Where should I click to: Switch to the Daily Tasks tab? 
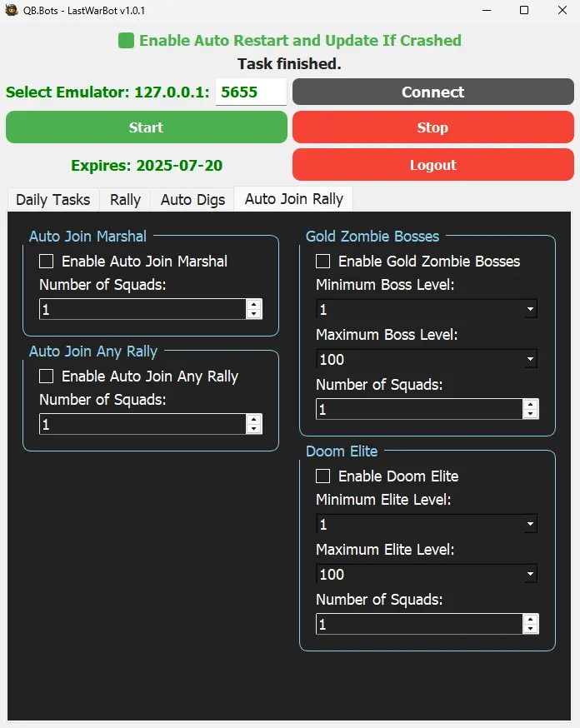click(x=53, y=200)
